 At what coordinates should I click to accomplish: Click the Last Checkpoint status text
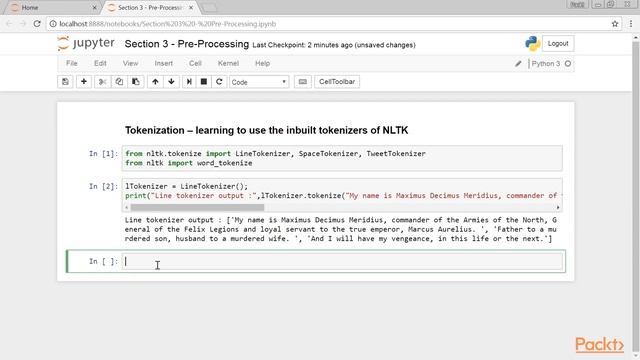click(333, 45)
